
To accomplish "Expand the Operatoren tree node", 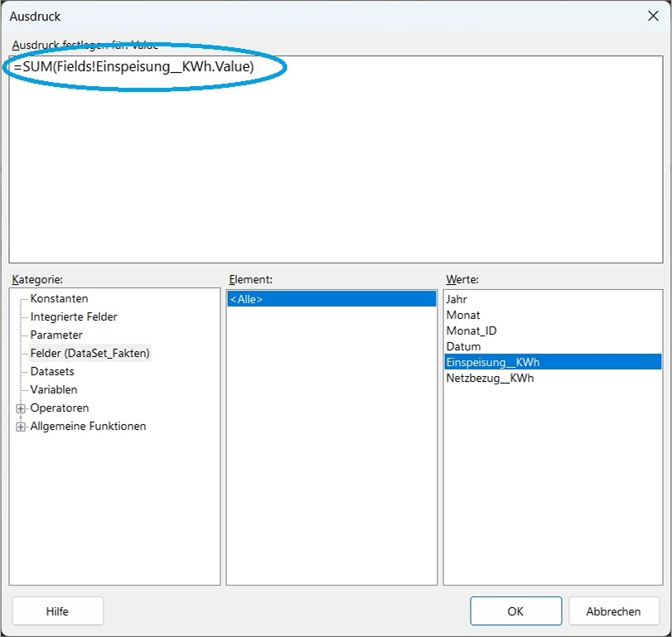I will point(21,408).
